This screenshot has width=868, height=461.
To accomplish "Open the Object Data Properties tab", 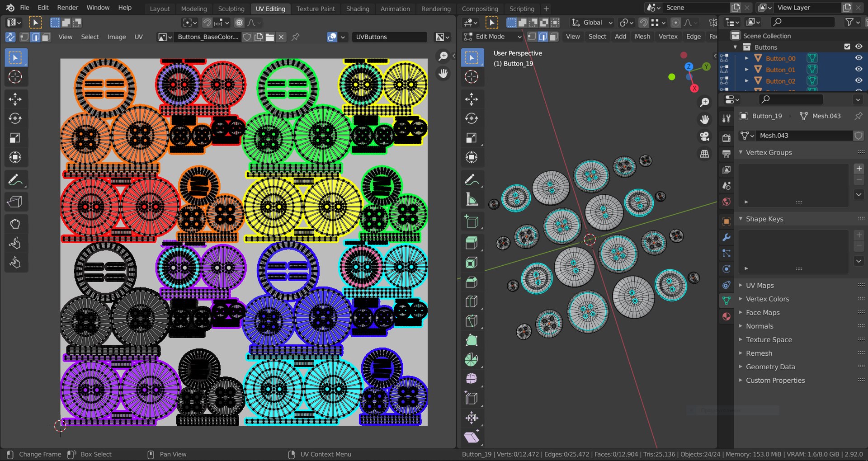I will (726, 300).
